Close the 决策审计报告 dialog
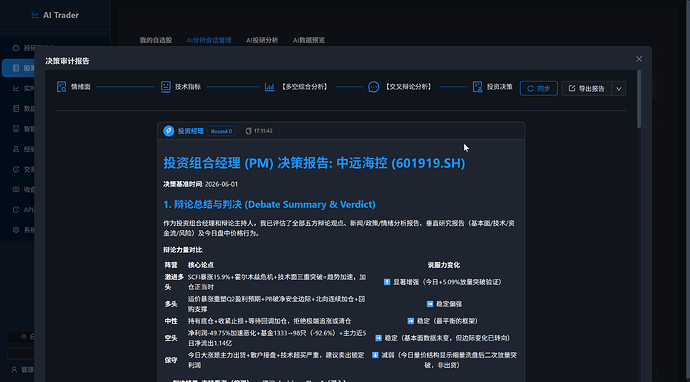This screenshot has width=690, height=382. (639, 59)
